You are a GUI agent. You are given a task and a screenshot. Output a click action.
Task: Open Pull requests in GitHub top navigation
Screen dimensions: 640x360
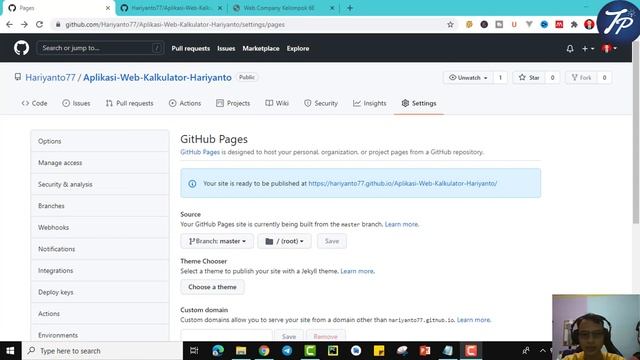[x=191, y=48]
